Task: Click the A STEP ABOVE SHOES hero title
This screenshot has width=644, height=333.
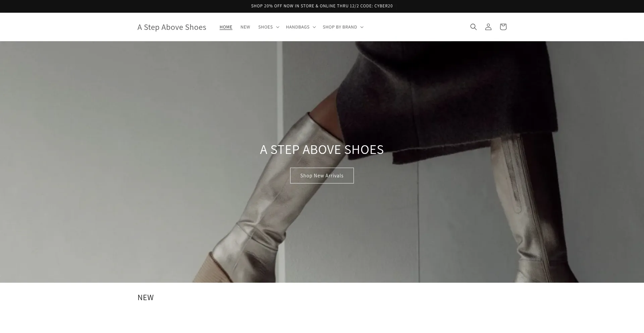Action: point(322,150)
